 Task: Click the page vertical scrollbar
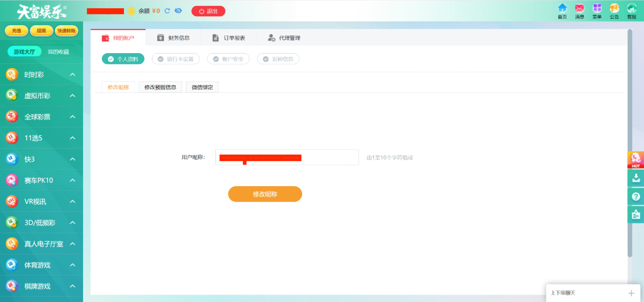(x=630, y=141)
